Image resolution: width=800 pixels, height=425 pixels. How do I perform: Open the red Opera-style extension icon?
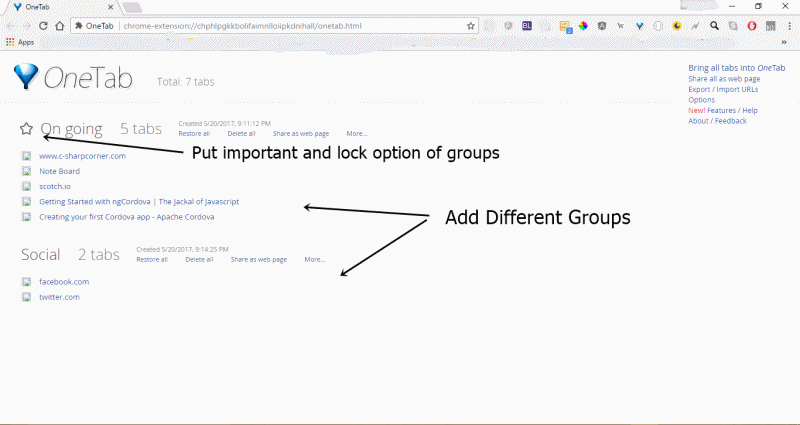pos(752,26)
